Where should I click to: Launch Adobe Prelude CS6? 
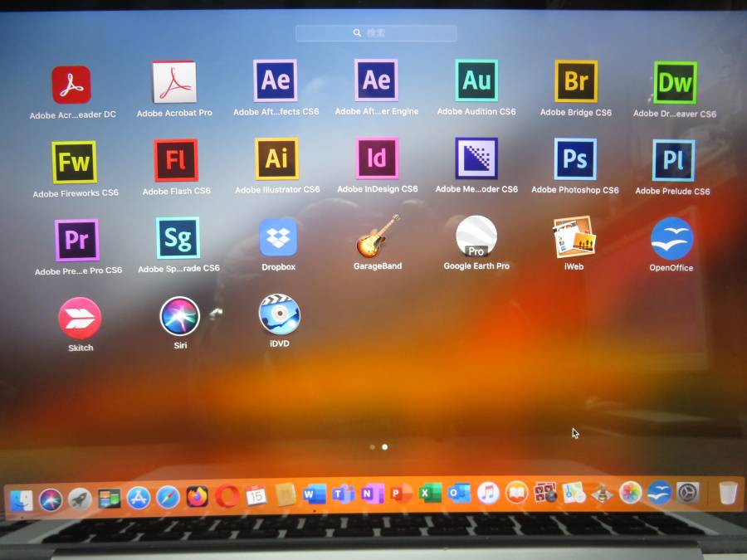pos(674,160)
